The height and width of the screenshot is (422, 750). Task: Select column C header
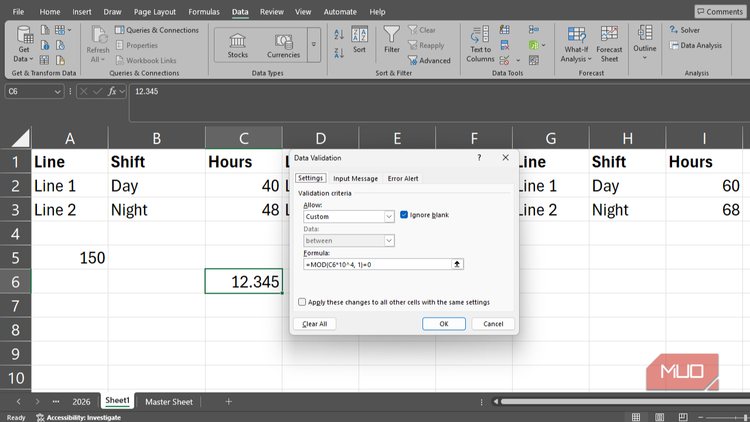[243, 138]
